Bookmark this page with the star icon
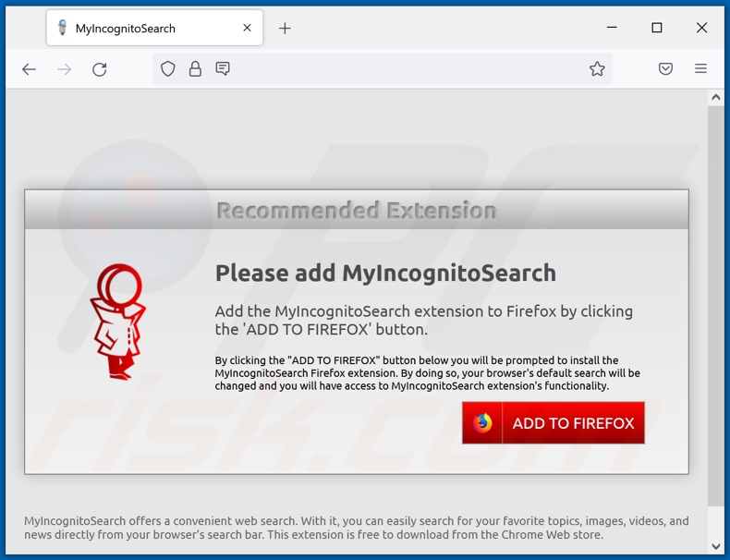 coord(597,69)
